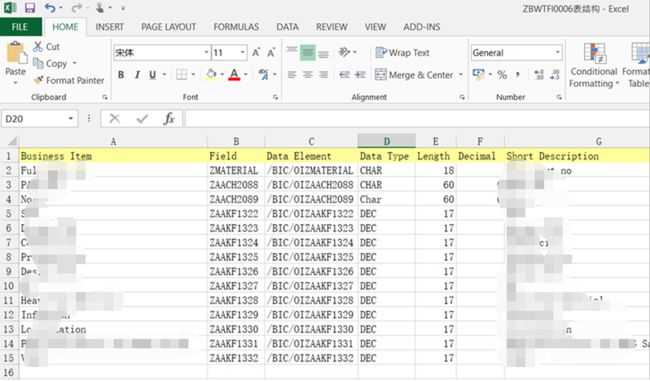This screenshot has height=382, width=650.
Task: Expand the Name Box dropdown arrow
Action: [x=71, y=119]
